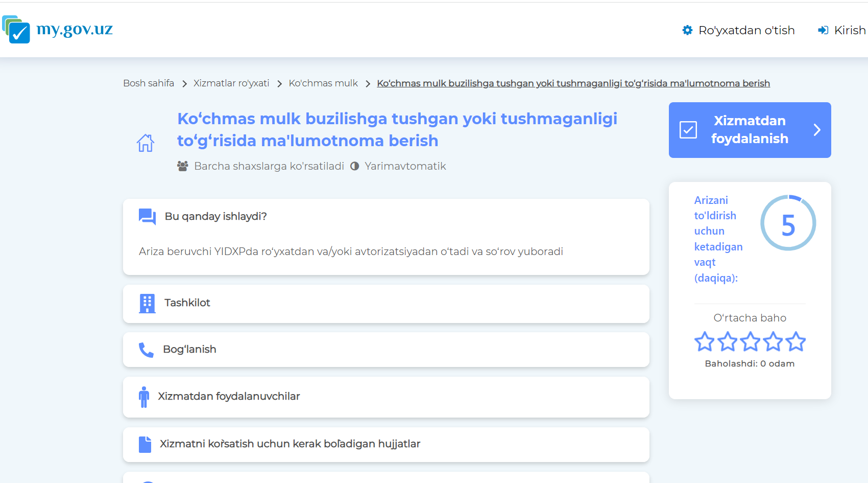Viewport: 868px width, 483px height.
Task: Click the house icon beside the service title
Action: pyautogui.click(x=145, y=143)
